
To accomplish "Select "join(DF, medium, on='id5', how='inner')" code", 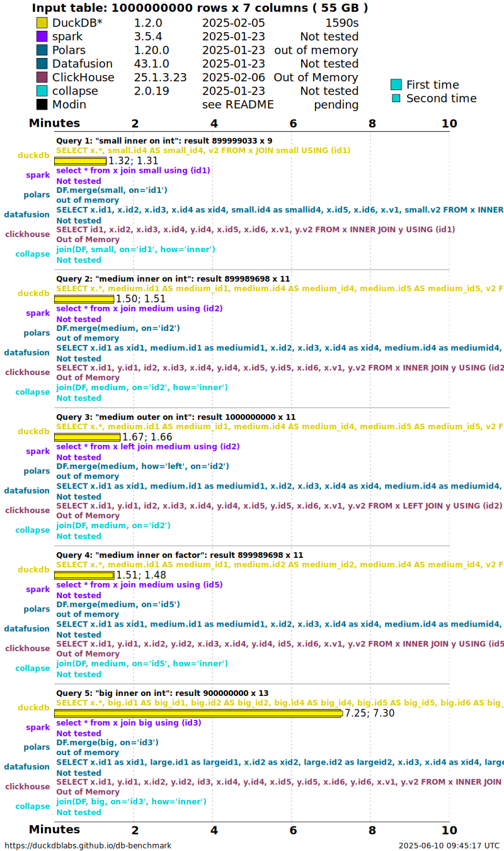I will click(142, 663).
